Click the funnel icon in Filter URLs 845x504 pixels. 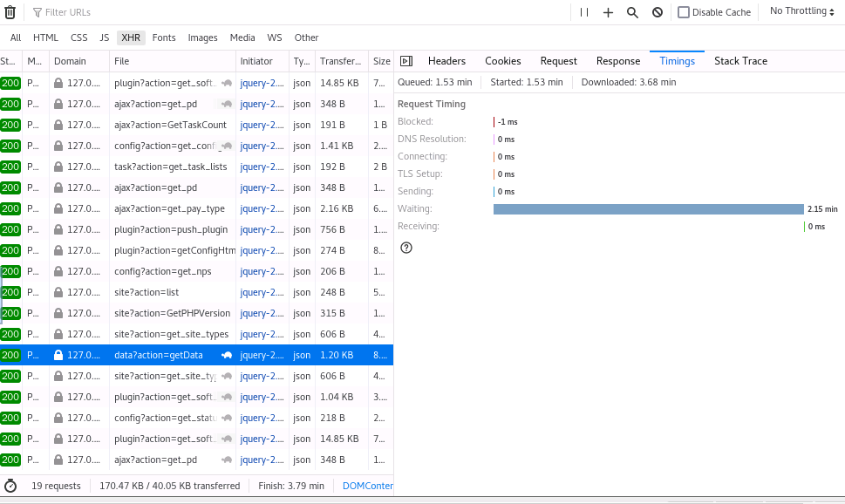pyautogui.click(x=37, y=12)
